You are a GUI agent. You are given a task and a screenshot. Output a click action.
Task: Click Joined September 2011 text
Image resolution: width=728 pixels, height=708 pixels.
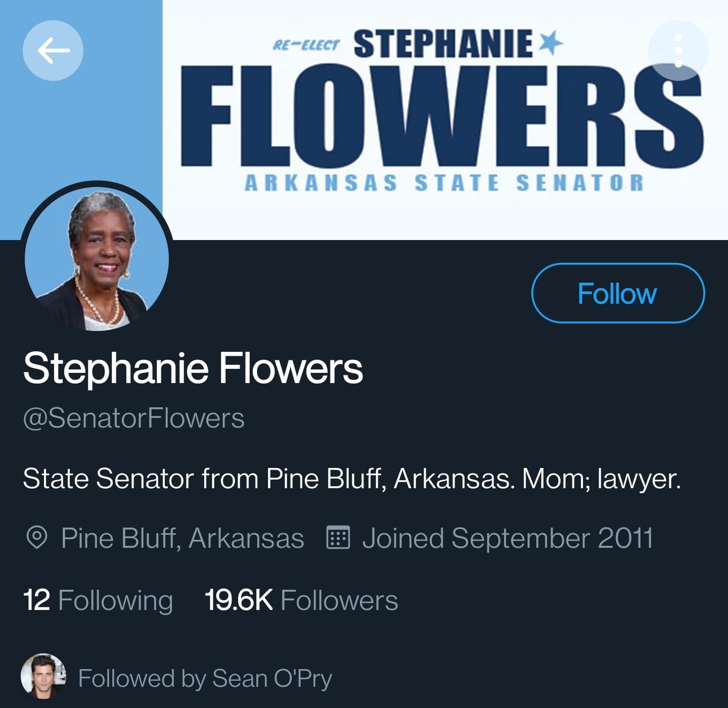pyautogui.click(x=508, y=538)
